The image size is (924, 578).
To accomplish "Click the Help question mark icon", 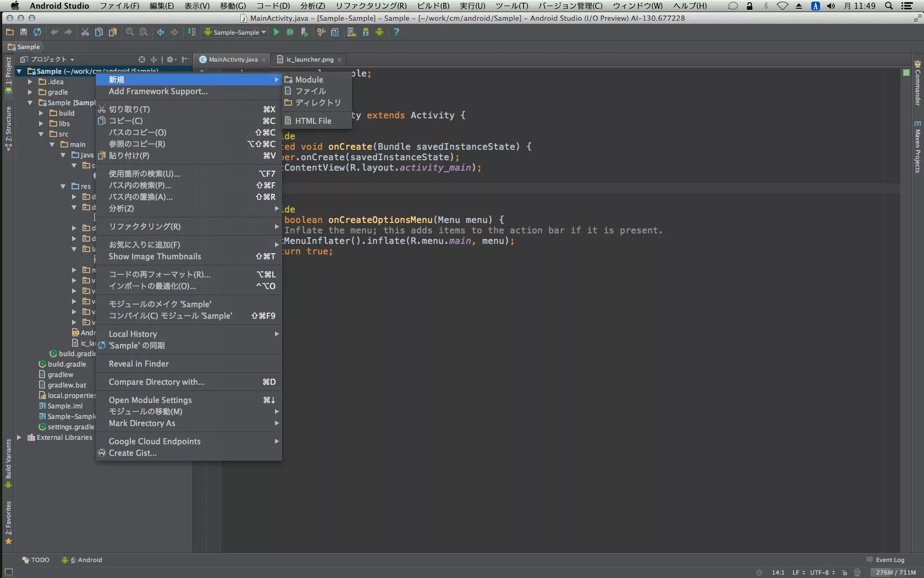I will click(396, 32).
